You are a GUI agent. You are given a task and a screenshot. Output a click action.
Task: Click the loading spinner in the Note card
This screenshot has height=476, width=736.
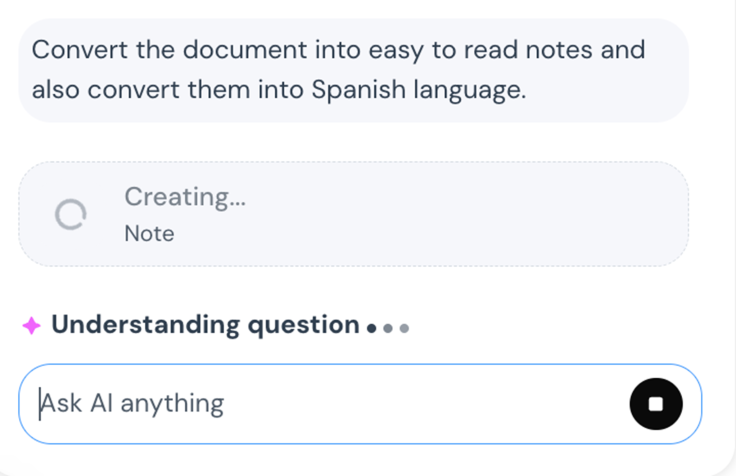[x=70, y=214]
